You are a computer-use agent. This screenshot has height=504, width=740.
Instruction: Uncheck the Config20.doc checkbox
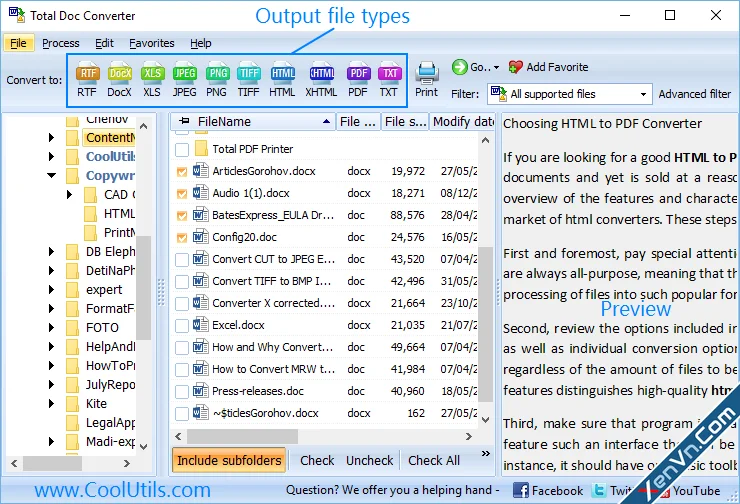(182, 238)
